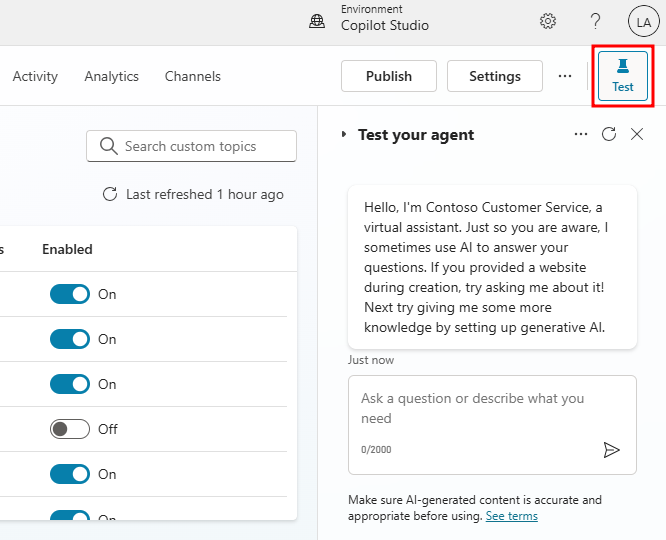This screenshot has width=666, height=540.
Task: Click the Publish button
Action: click(x=389, y=76)
